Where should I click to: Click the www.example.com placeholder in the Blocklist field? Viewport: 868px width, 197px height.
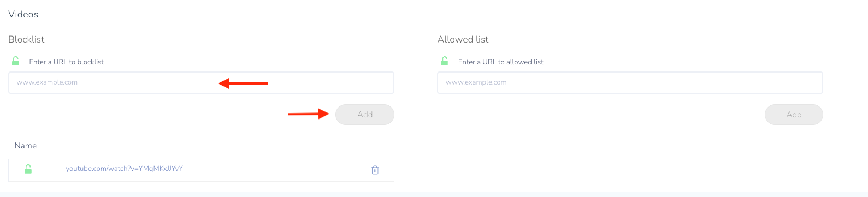[47, 82]
